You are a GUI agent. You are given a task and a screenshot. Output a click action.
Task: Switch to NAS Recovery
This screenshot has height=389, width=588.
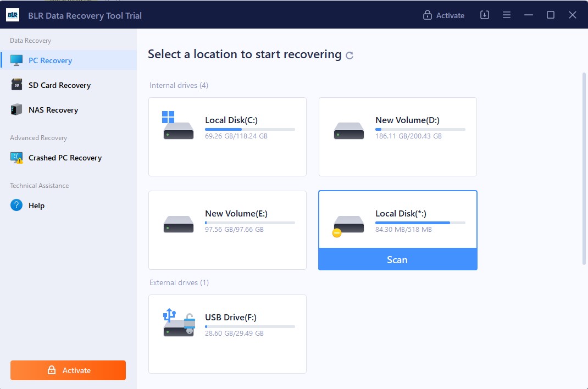tap(68, 110)
